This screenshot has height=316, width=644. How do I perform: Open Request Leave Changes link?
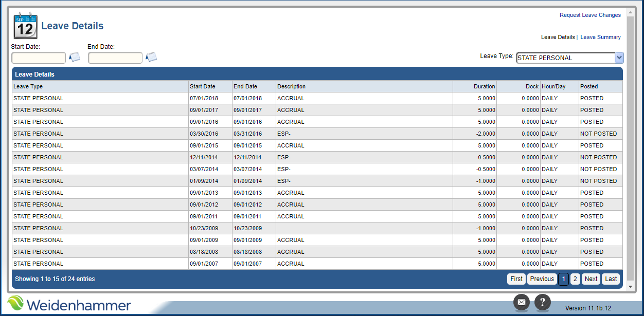coord(590,15)
